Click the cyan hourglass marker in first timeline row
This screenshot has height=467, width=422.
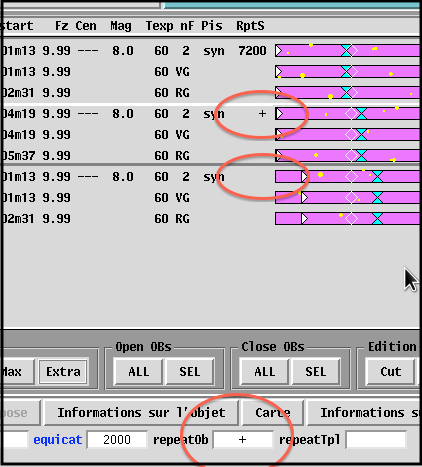click(347, 51)
